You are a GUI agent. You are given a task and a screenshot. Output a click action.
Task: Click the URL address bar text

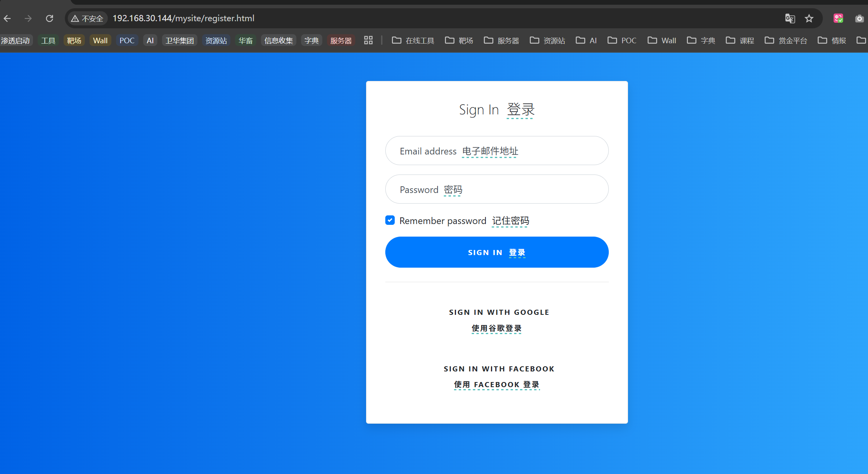click(x=183, y=18)
